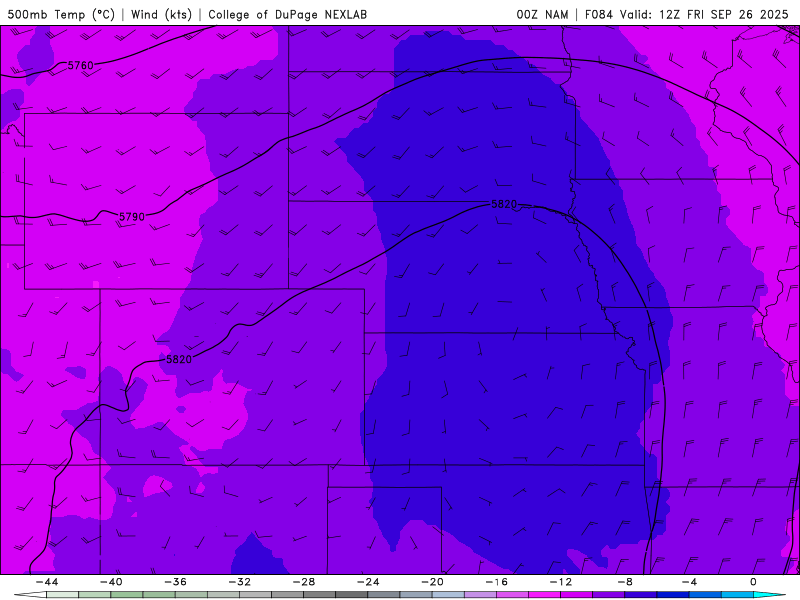Screen dimensions: 800x600
Task: Select the -40 value on the color scale
Action: tap(111, 582)
